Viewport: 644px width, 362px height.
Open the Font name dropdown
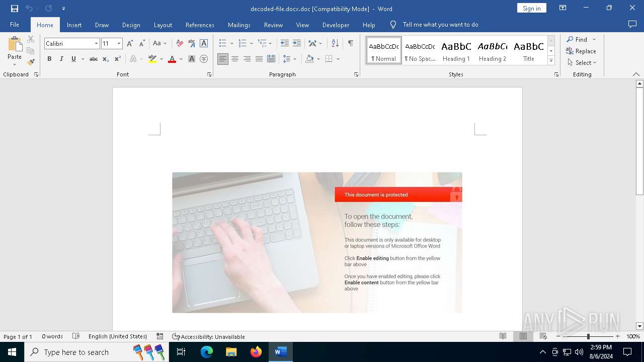[x=96, y=44]
